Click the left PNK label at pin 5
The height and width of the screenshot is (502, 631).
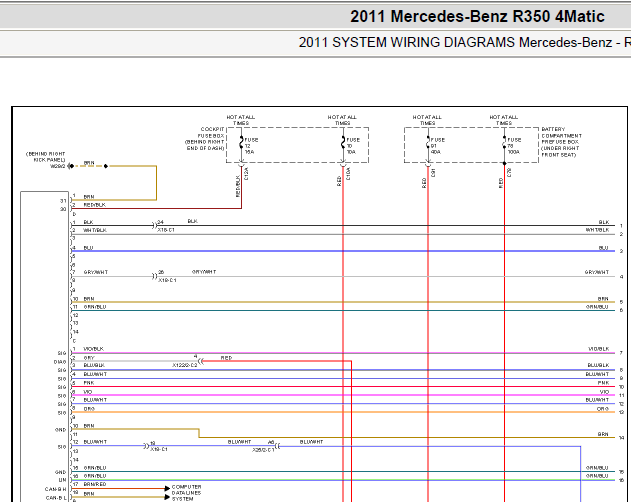pos(89,383)
